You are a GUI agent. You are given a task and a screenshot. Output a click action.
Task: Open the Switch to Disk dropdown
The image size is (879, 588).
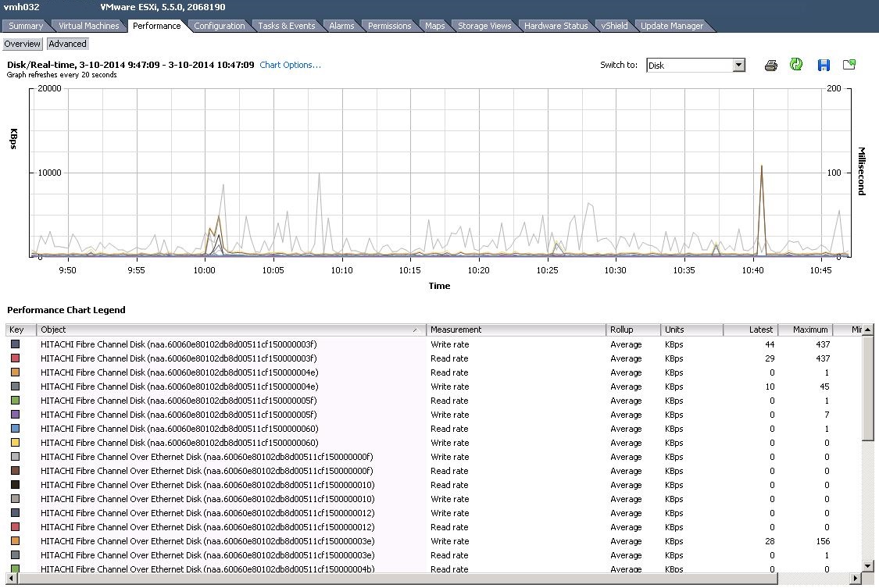coord(739,65)
